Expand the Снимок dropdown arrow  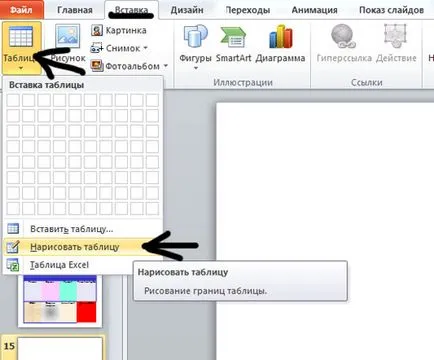pos(145,48)
